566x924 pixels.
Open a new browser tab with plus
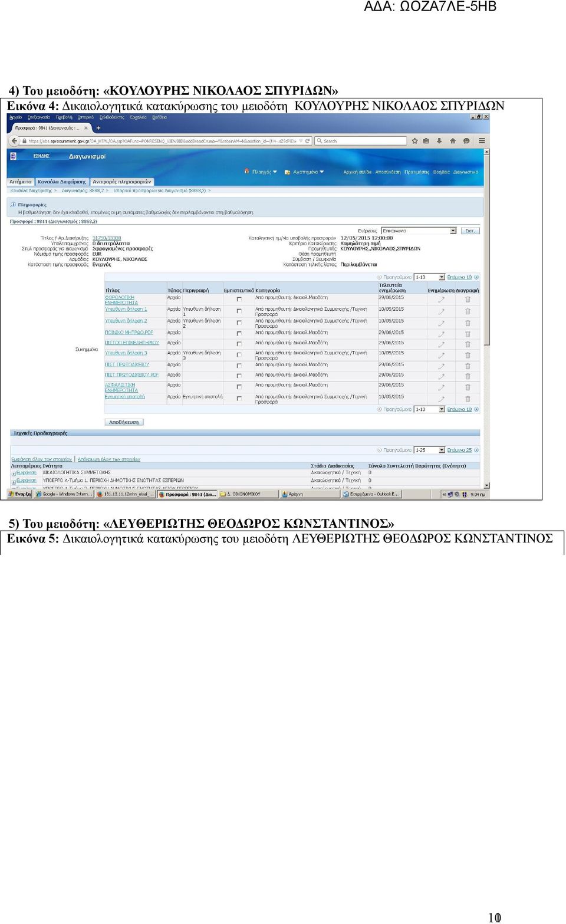tap(98, 128)
